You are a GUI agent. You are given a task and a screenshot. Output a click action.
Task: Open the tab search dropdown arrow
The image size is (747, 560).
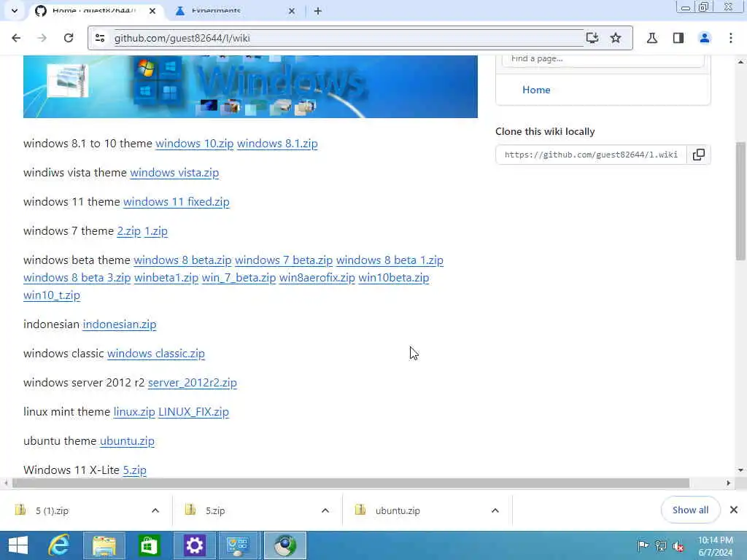15,10
